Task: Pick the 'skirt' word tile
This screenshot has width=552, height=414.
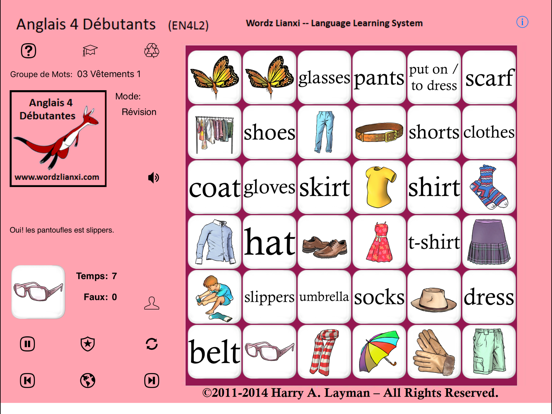Action: (x=324, y=187)
